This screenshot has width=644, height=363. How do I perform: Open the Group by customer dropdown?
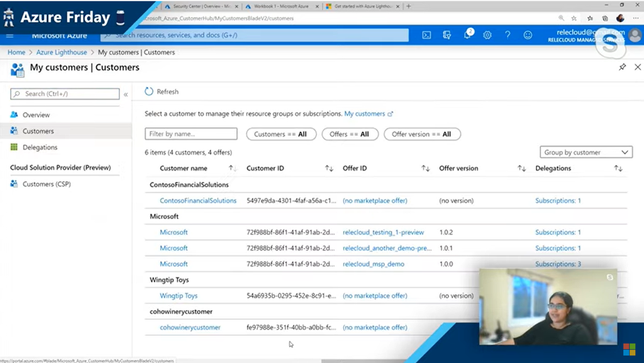pyautogui.click(x=586, y=152)
